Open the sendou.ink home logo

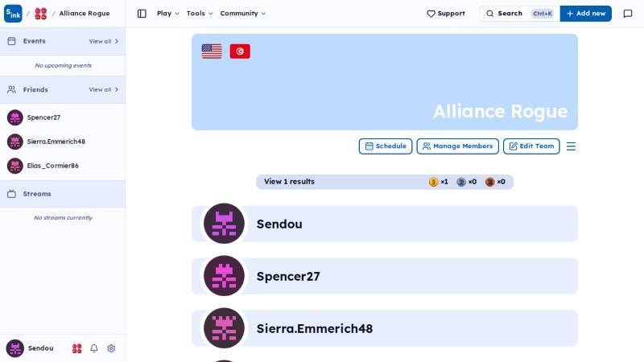13,13
